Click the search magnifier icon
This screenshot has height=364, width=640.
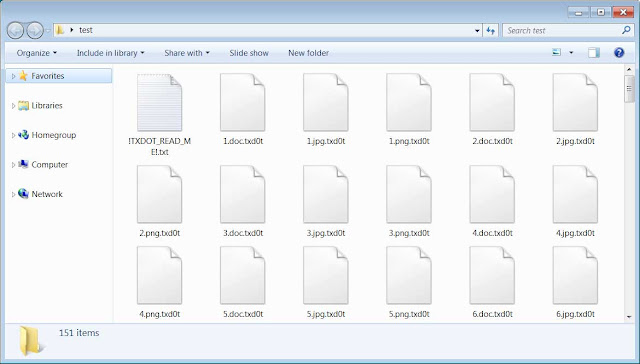pyautogui.click(x=626, y=30)
